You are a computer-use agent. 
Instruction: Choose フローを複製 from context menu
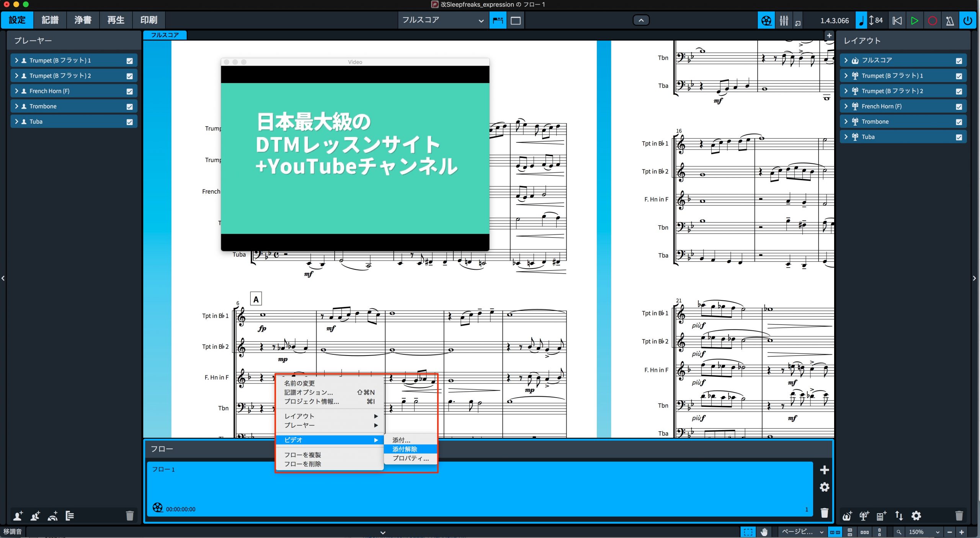[302, 455]
